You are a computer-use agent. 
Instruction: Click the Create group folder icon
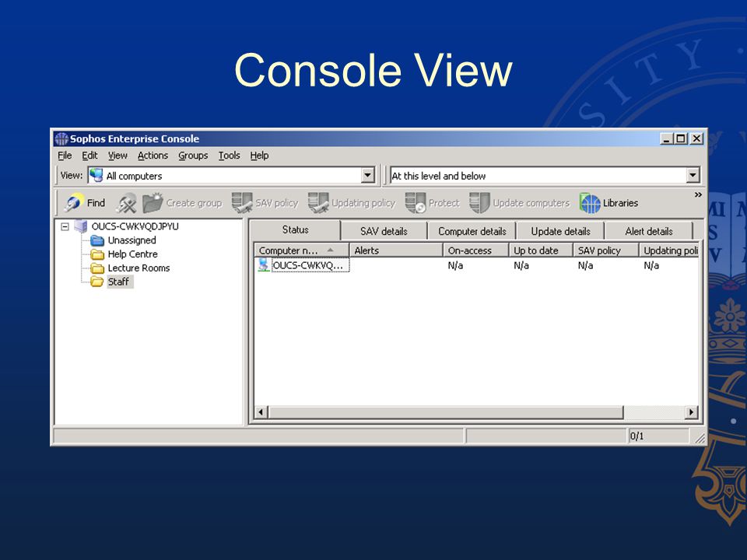153,203
